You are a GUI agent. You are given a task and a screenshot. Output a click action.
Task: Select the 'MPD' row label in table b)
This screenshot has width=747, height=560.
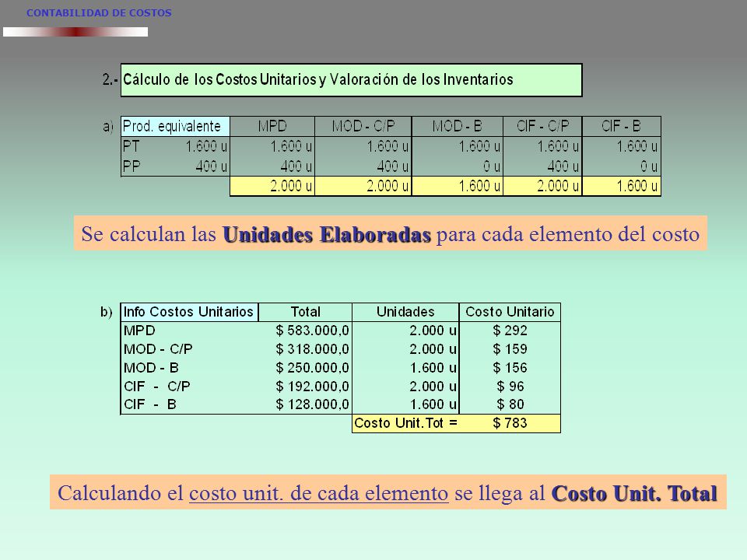point(139,330)
